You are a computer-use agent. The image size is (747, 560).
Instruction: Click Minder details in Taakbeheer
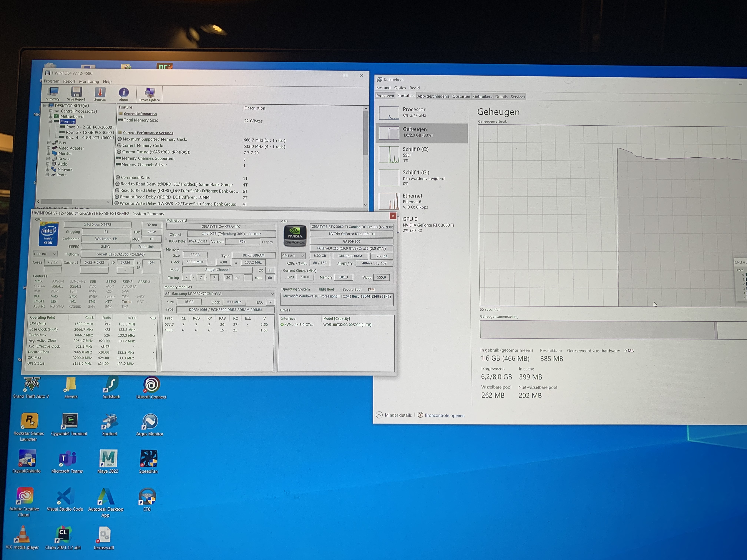coord(394,415)
